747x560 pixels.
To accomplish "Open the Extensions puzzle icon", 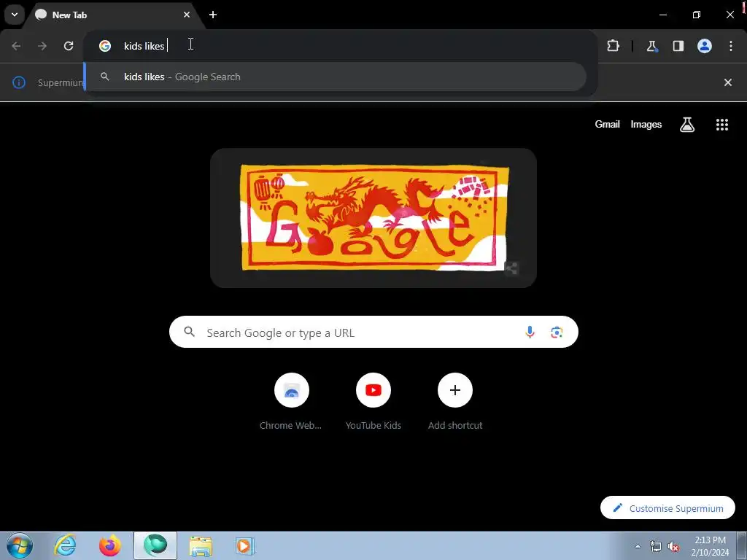I will (x=613, y=46).
